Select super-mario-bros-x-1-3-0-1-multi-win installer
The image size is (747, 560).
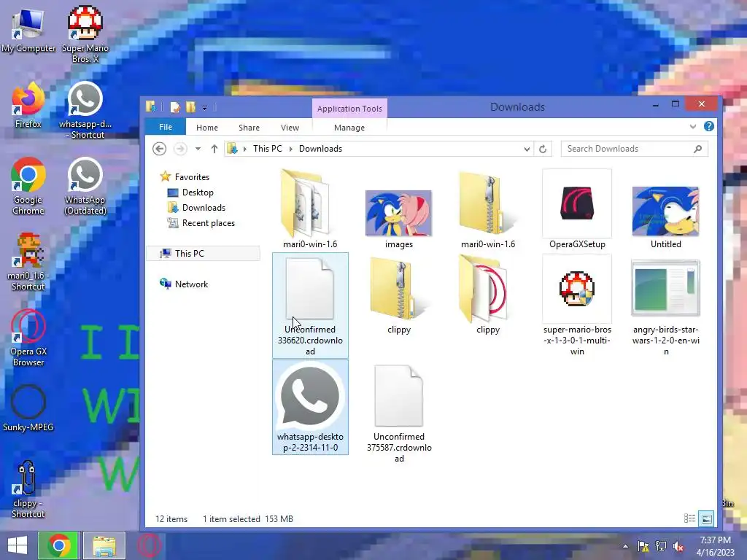(x=577, y=306)
